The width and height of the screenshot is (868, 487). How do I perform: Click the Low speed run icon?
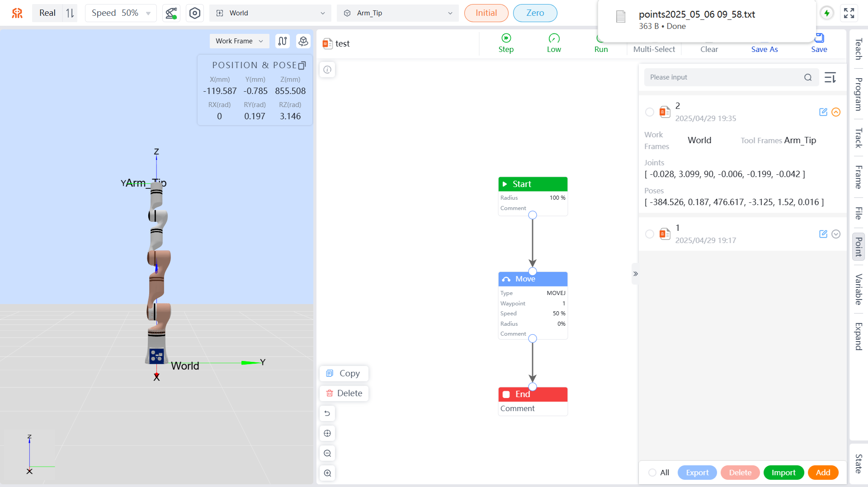554,38
